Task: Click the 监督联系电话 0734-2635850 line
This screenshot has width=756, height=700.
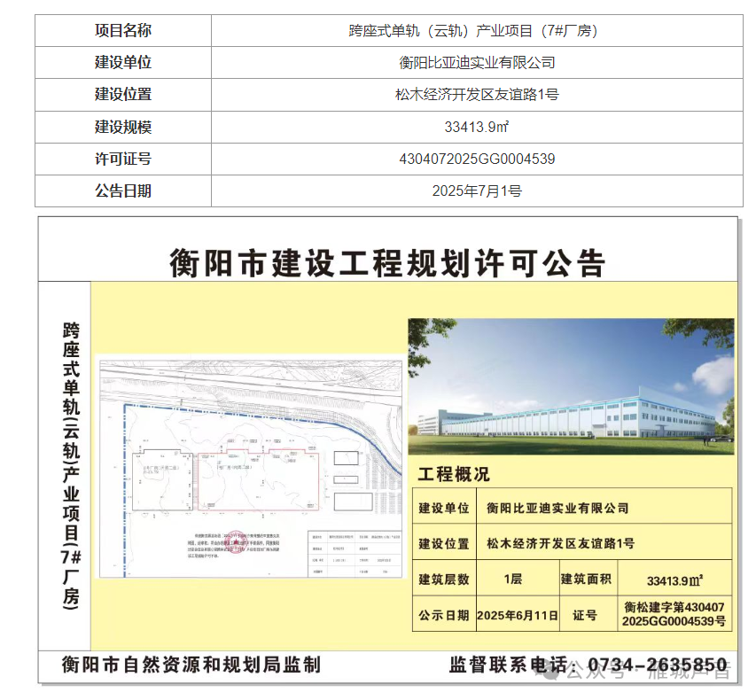Action: coord(588,665)
